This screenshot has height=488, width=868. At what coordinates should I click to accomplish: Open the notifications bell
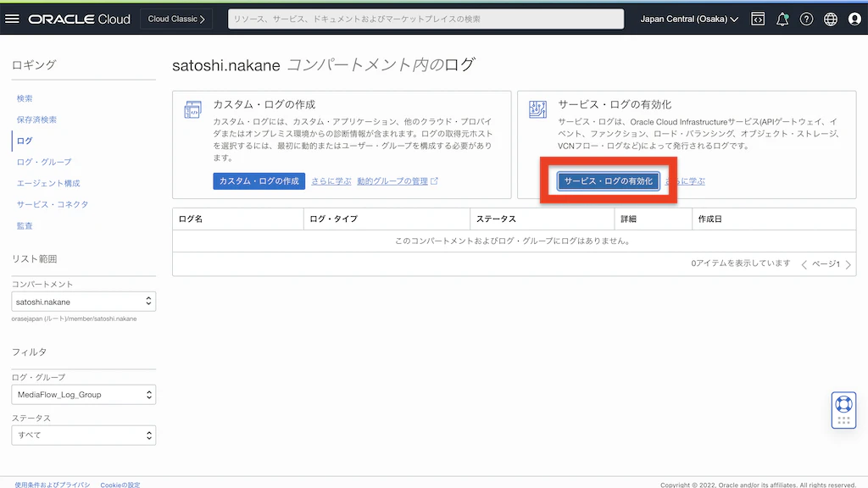782,19
